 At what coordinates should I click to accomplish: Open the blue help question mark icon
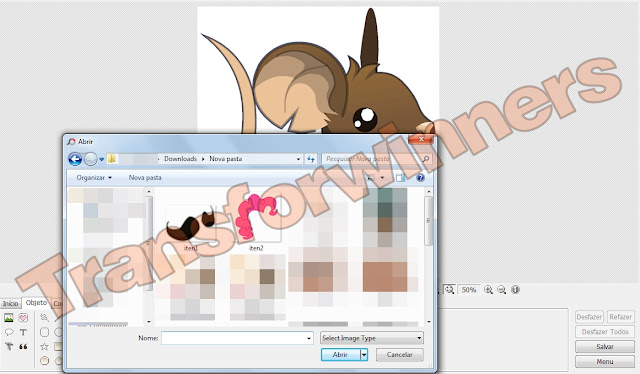pos(420,178)
